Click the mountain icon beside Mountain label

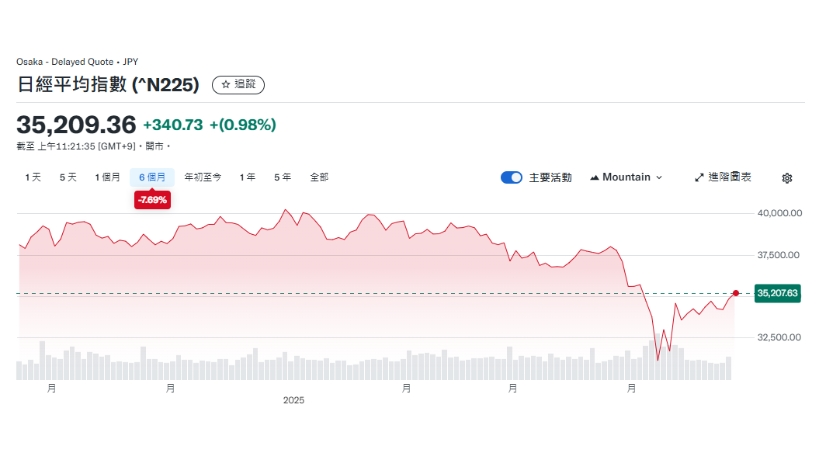point(594,178)
